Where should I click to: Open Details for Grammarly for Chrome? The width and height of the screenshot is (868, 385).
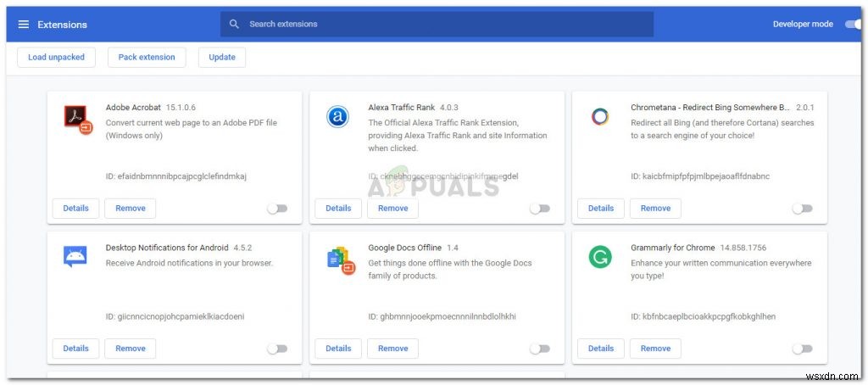601,349
